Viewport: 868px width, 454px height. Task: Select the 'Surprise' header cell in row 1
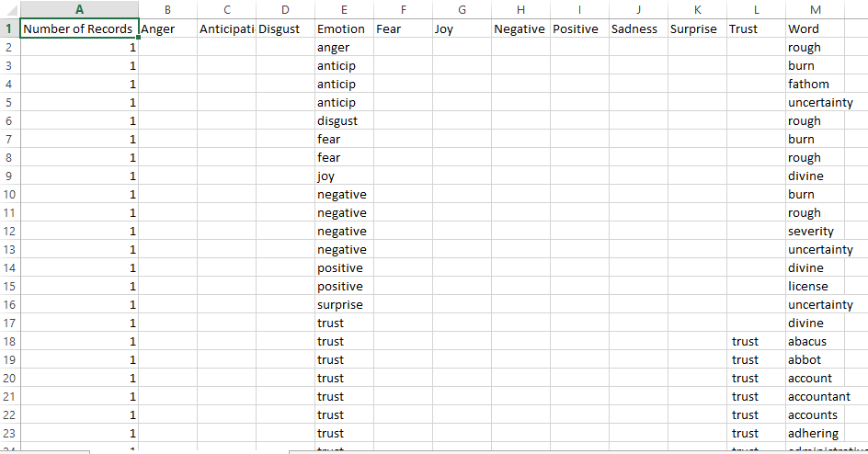tap(697, 28)
